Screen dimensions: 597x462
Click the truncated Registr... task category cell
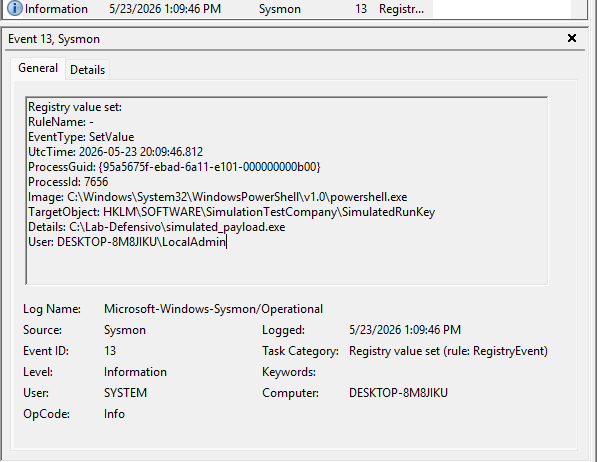401,9
